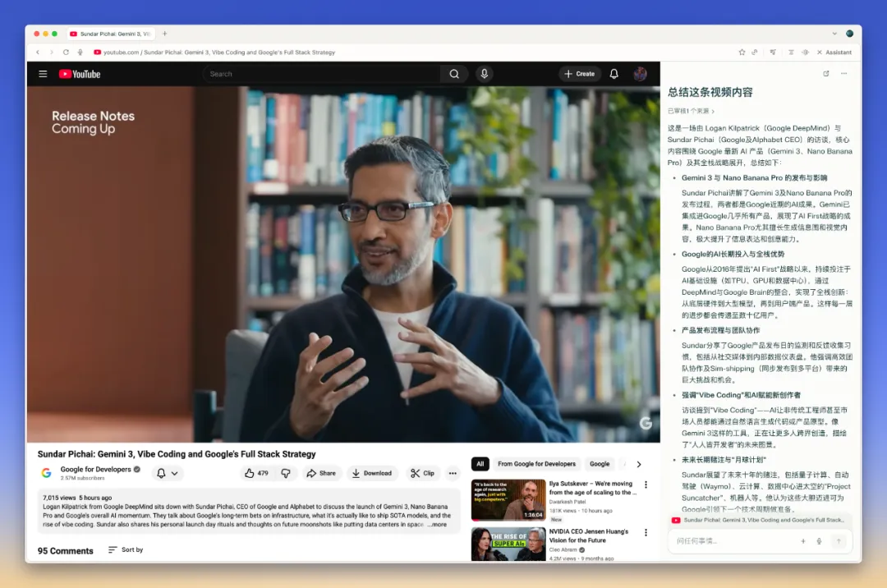Viewport: 887px width, 588px height.
Task: Switch to Sundar Pichai browser tab
Action: pos(111,34)
